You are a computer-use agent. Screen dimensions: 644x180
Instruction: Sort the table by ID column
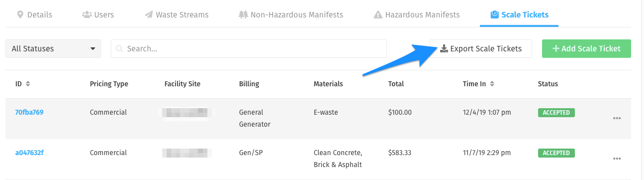[x=23, y=84]
